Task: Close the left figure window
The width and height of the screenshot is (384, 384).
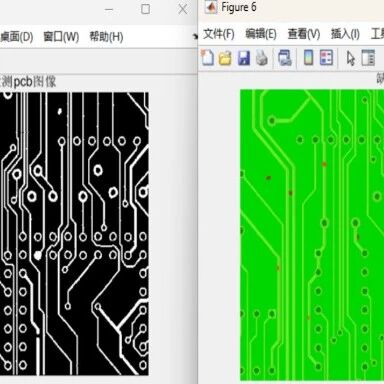Action: click(x=183, y=9)
